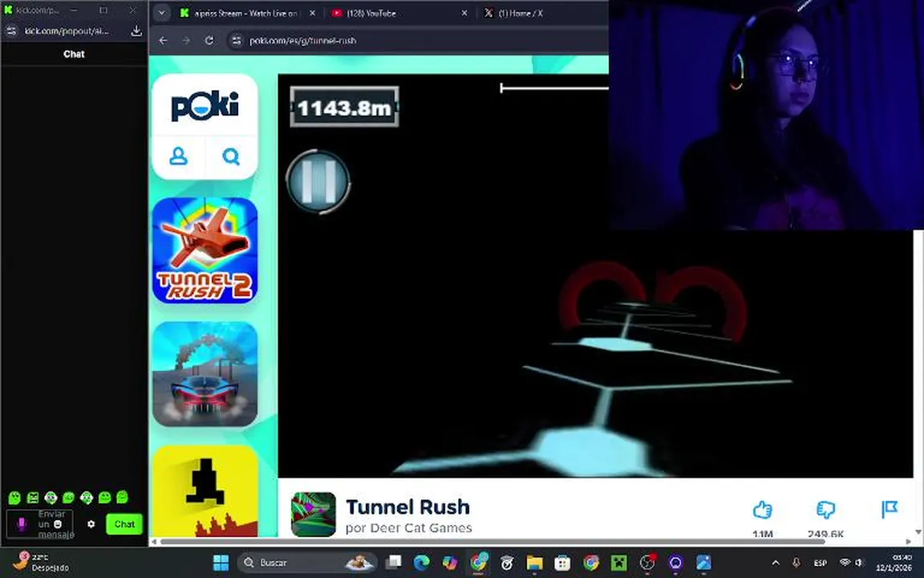Viewport: 924px width, 578px height.
Task: Like Tunnel Rush with thumbs up
Action: 763,510
